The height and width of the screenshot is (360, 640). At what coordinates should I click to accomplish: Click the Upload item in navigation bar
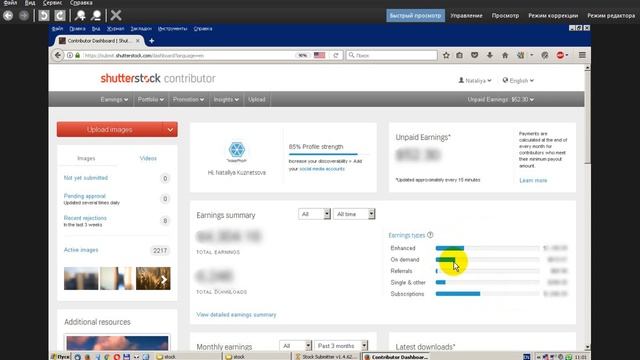pyautogui.click(x=257, y=100)
